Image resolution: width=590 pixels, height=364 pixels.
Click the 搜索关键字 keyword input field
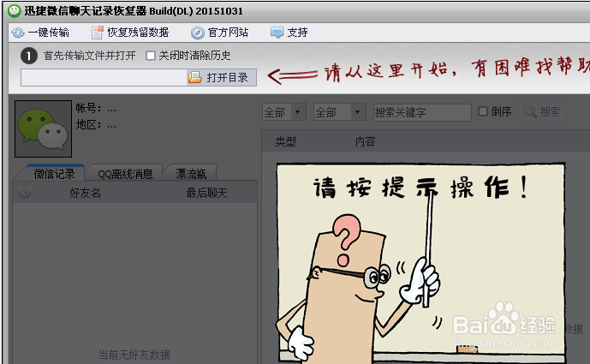422,112
